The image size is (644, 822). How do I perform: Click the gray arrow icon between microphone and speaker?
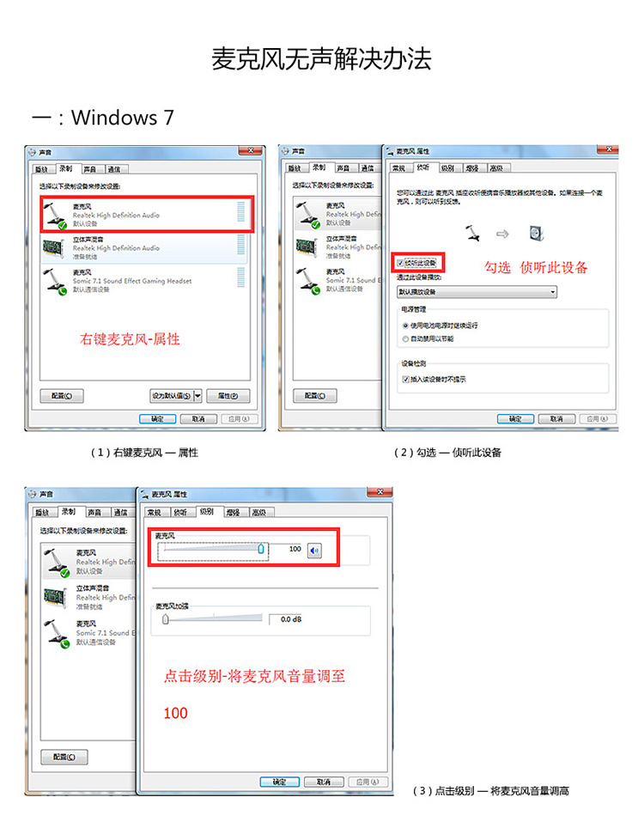(502, 234)
